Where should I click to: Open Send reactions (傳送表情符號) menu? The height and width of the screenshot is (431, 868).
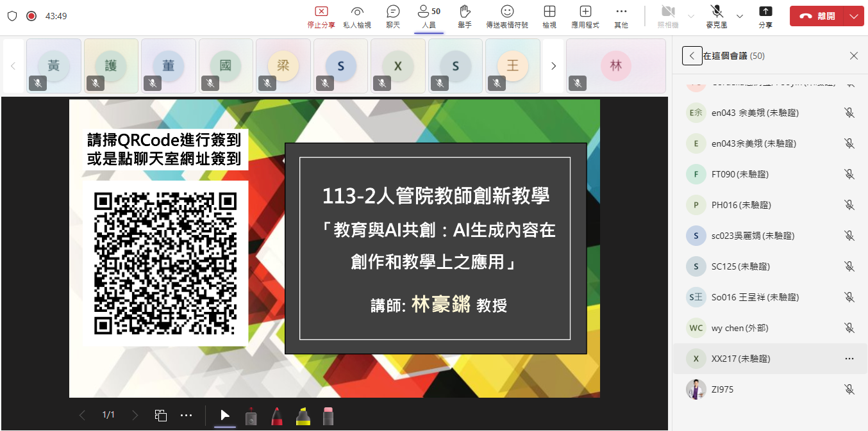pos(507,17)
